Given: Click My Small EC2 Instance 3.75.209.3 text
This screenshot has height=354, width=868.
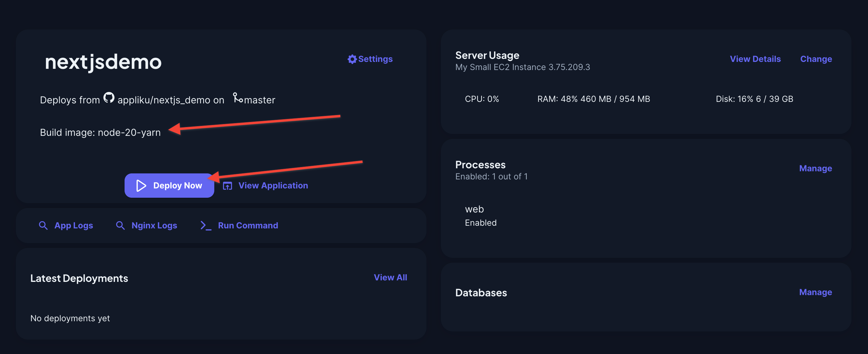Looking at the screenshot, I should 523,67.
